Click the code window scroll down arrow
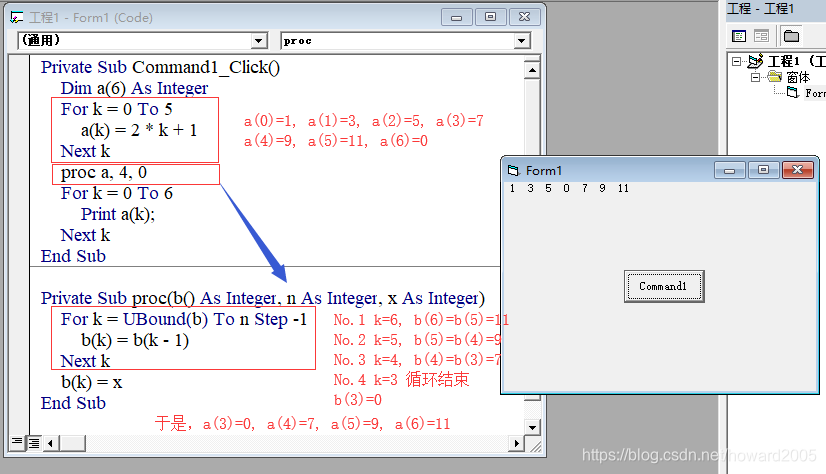The width and height of the screenshot is (826, 474). tap(532, 427)
